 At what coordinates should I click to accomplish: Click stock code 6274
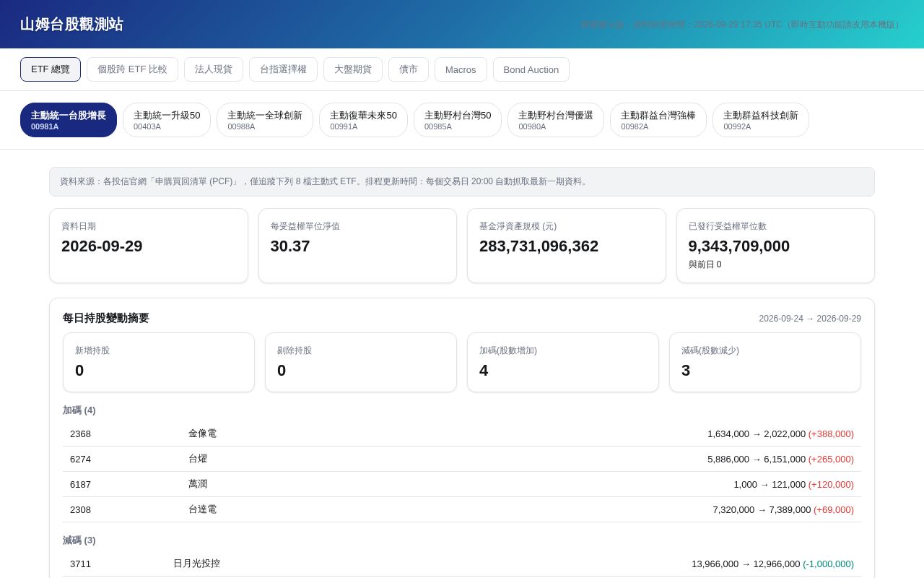coord(80,459)
